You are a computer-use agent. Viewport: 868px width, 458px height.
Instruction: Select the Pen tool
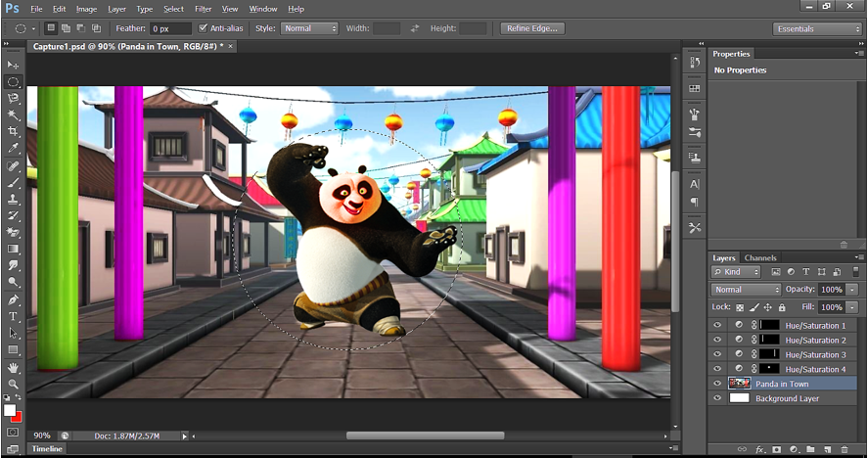pyautogui.click(x=13, y=300)
